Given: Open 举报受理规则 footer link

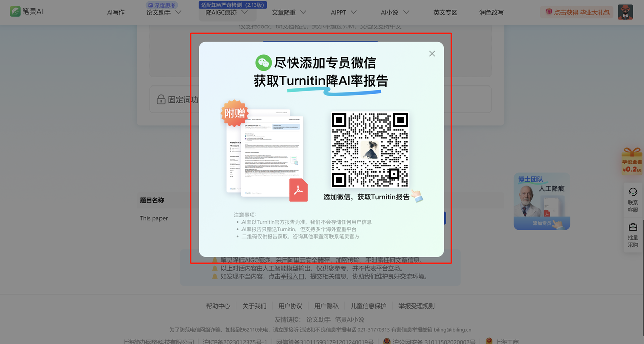Looking at the screenshot, I should point(417,306).
